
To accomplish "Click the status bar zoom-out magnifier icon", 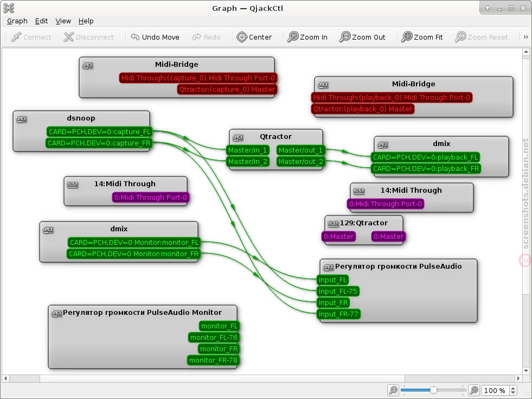I will click(x=393, y=390).
